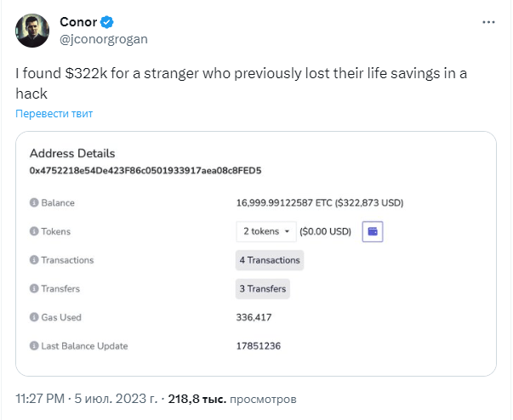Click the tweet timestamp 11:27 PM
Image resolution: width=513 pixels, height=420 pixels.
tap(40, 399)
